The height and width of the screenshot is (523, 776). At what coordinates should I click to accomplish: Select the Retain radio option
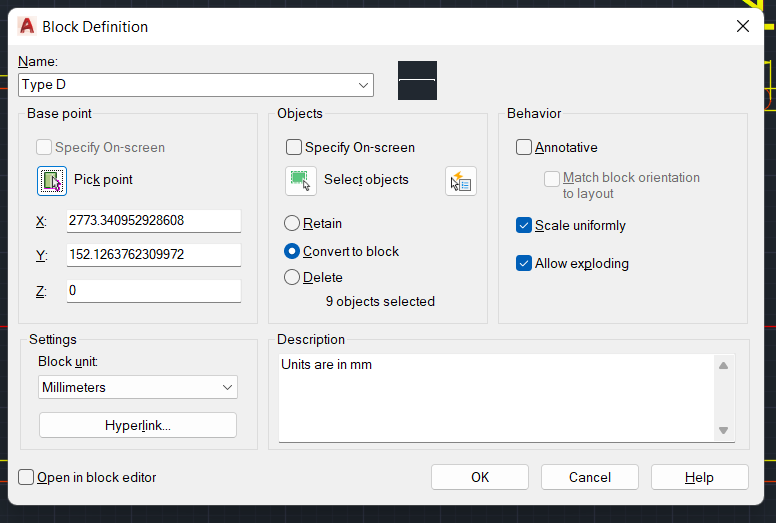click(292, 224)
